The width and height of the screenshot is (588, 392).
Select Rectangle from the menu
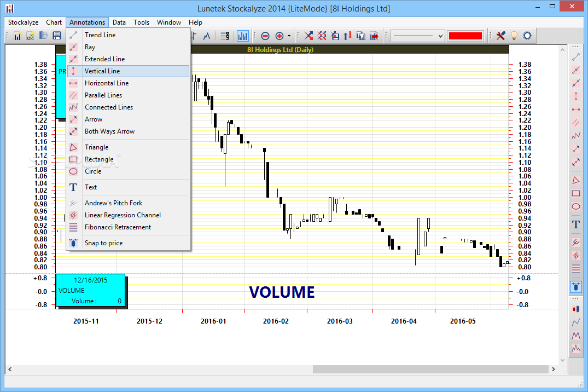pyautogui.click(x=128, y=159)
